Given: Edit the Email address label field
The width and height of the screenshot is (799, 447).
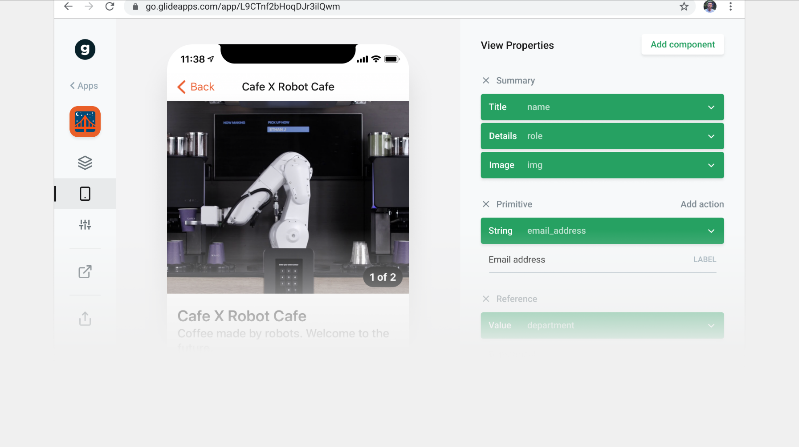Looking at the screenshot, I should click(x=602, y=260).
